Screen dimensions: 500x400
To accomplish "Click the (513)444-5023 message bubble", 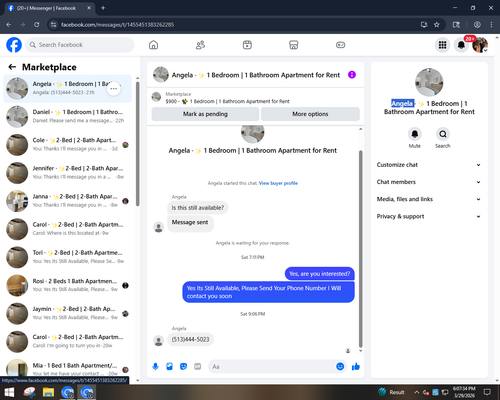I will (190, 339).
